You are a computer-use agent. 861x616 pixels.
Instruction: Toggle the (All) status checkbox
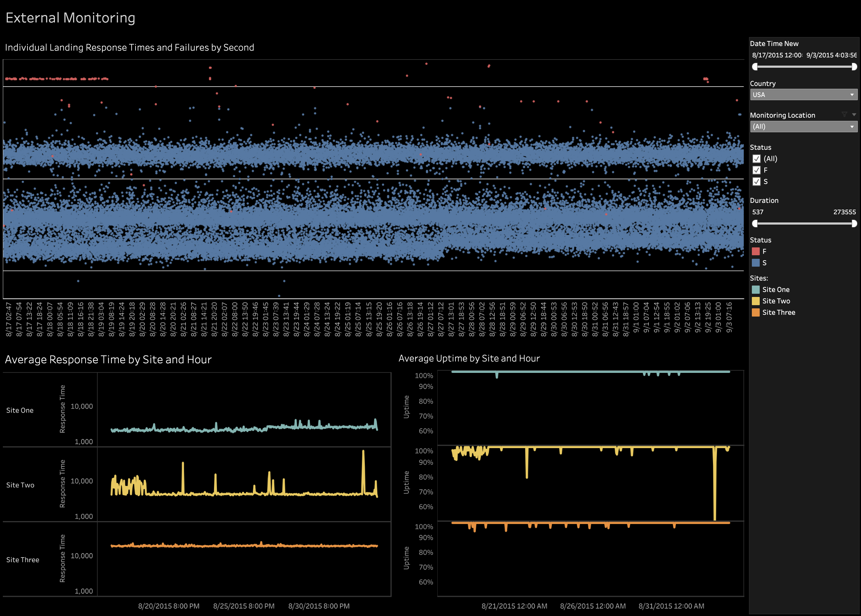coord(756,159)
